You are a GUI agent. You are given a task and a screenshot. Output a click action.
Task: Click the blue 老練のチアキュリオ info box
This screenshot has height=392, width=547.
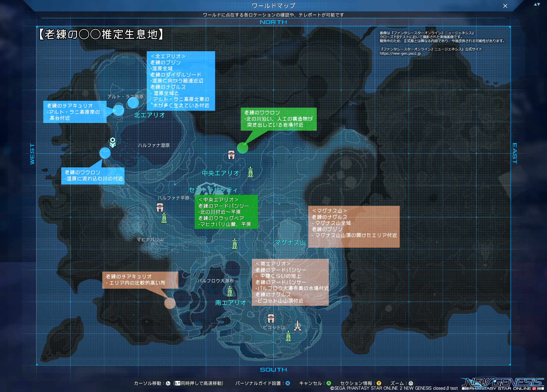(75, 112)
